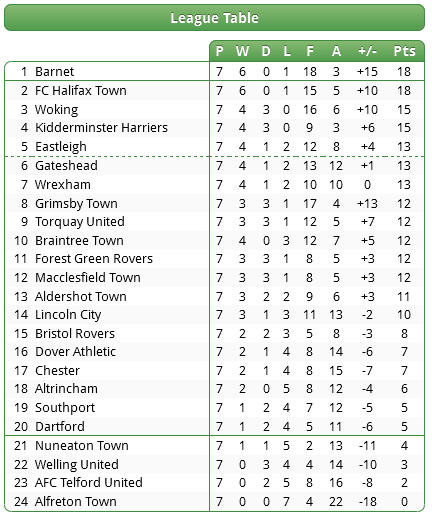Select Bristol Rovers team name
This screenshot has width=432, height=518.
(75, 333)
